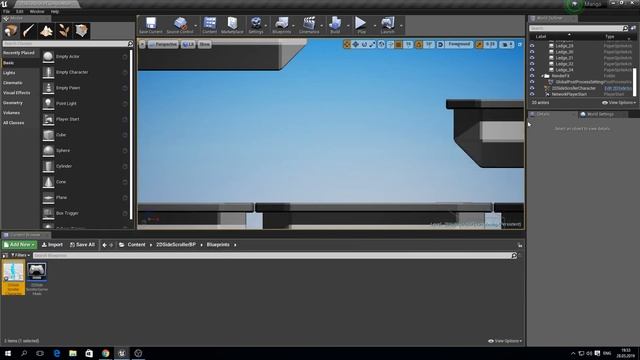640x360 pixels.
Task: Select the Lights category in Modes panel
Action: click(x=9, y=73)
